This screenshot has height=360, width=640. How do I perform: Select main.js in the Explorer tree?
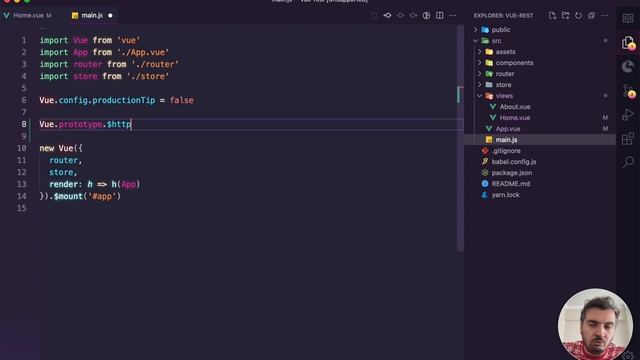tap(540, 140)
